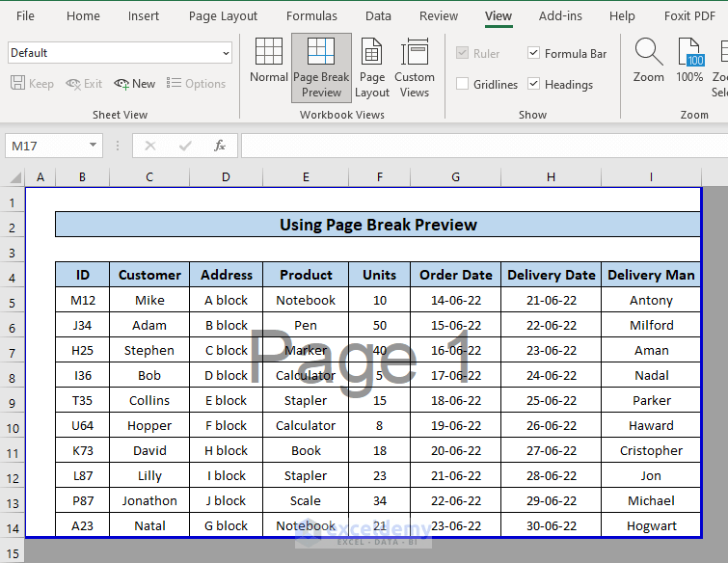Select cell containing 'Book'
The height and width of the screenshot is (563, 728).
pyautogui.click(x=306, y=450)
